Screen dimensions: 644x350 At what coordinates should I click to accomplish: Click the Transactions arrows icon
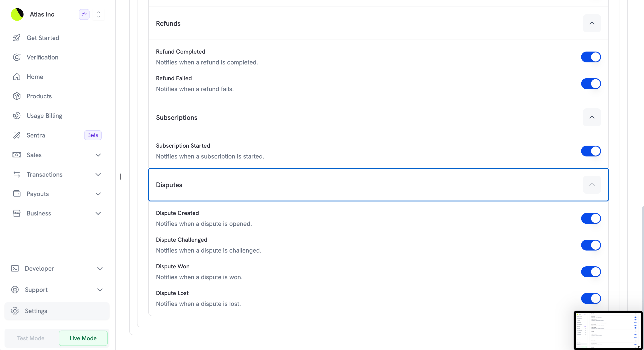tap(17, 175)
